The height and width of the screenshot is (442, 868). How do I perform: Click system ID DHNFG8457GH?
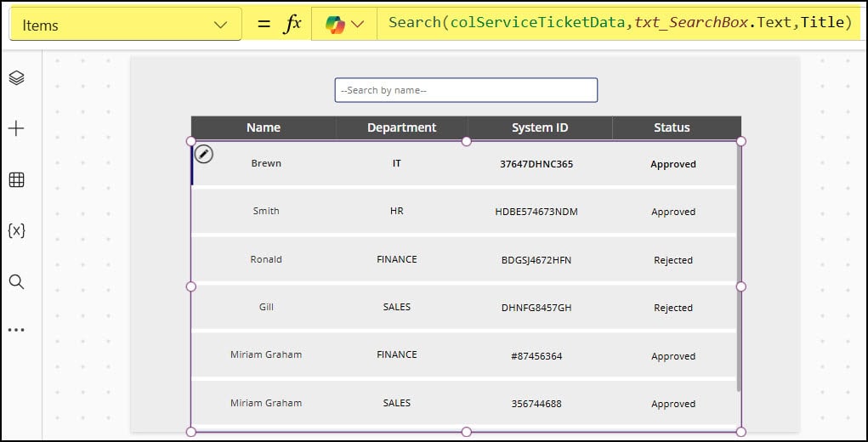(536, 308)
